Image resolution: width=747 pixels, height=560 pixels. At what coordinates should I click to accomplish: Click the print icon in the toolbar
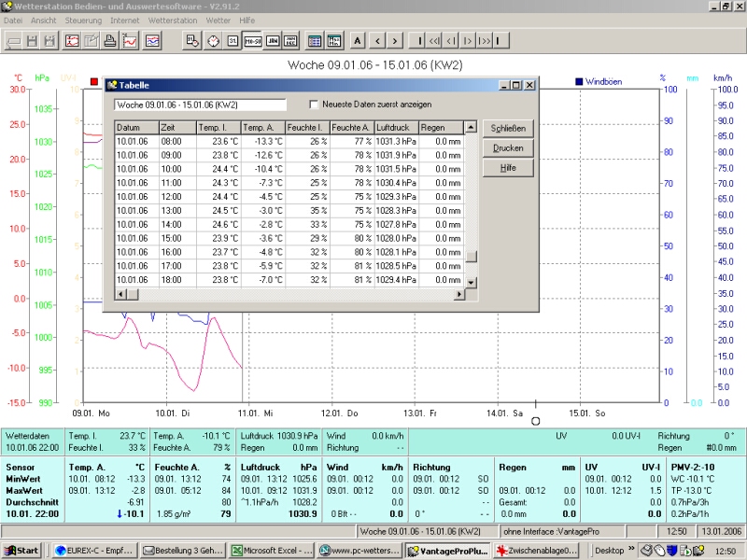point(110,40)
